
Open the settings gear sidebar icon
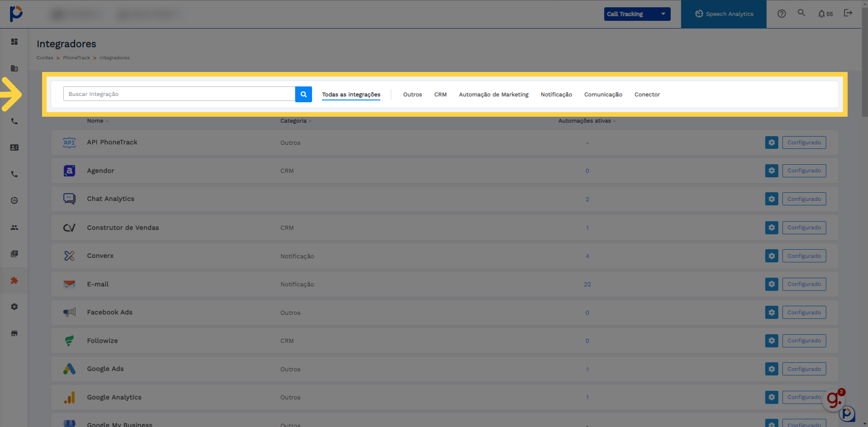pos(14,307)
